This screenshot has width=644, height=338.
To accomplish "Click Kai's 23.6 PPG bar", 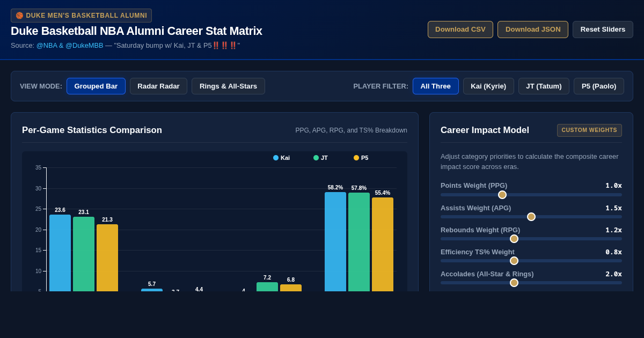I will pyautogui.click(x=60, y=253).
